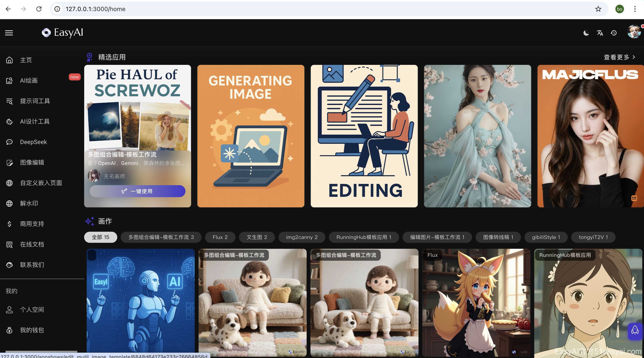
Task: Open AI绘画 in the sidebar
Action: 42,80
